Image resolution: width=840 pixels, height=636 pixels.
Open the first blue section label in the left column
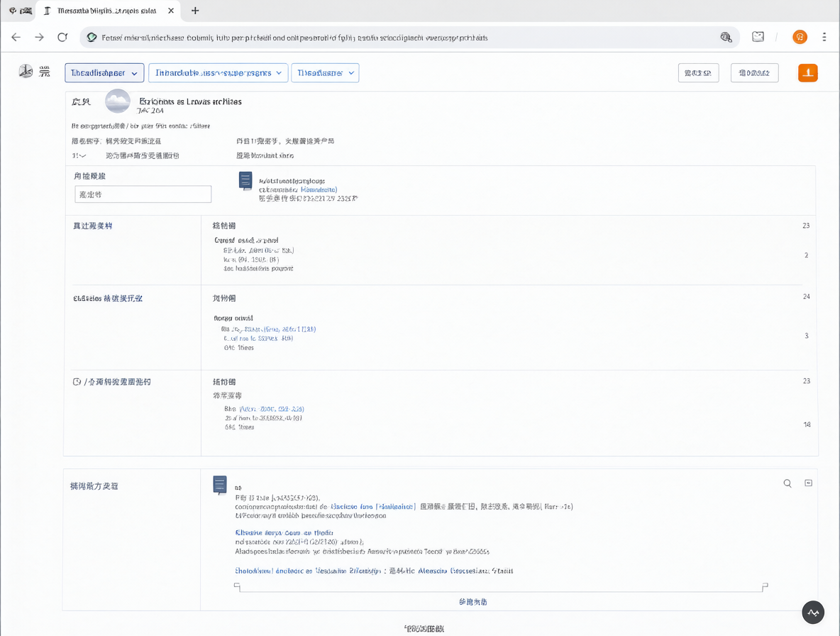93,226
